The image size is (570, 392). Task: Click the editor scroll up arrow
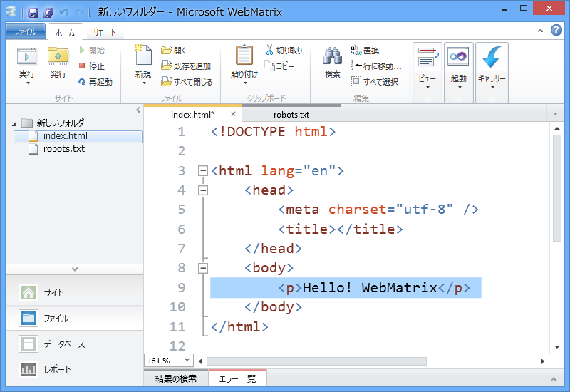[x=557, y=128]
